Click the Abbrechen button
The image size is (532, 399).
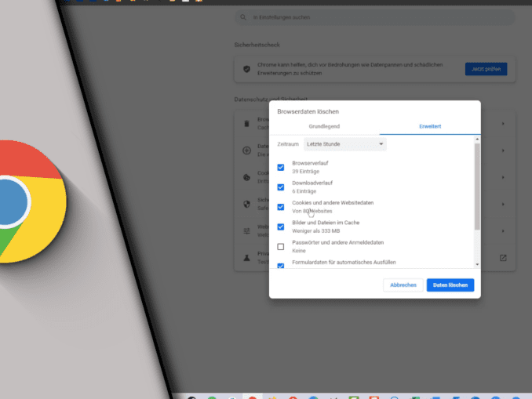pos(403,285)
